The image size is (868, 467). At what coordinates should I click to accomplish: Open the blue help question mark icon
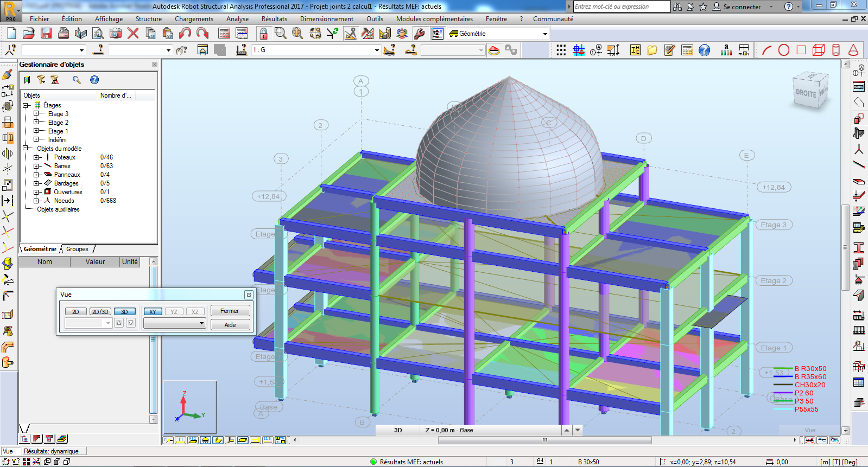(704, 50)
